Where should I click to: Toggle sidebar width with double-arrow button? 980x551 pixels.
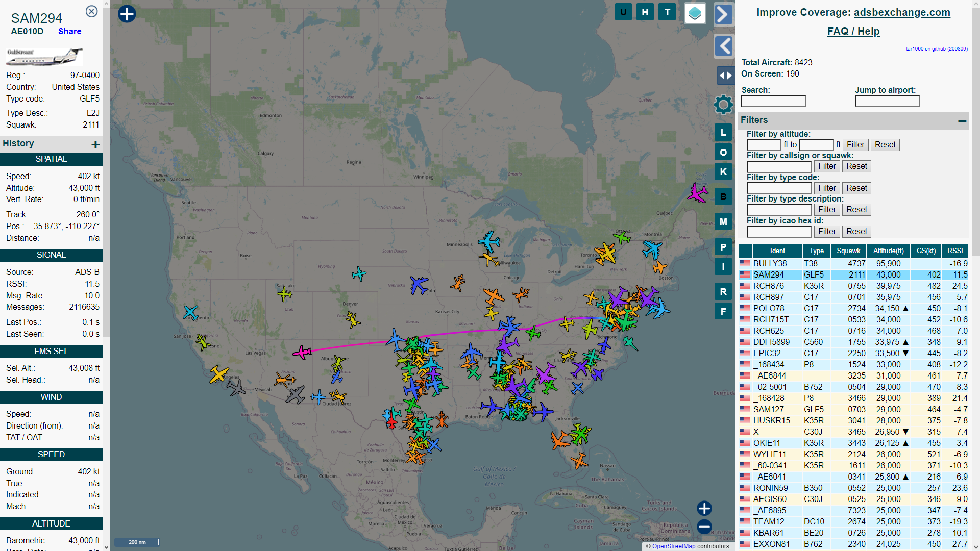725,76
